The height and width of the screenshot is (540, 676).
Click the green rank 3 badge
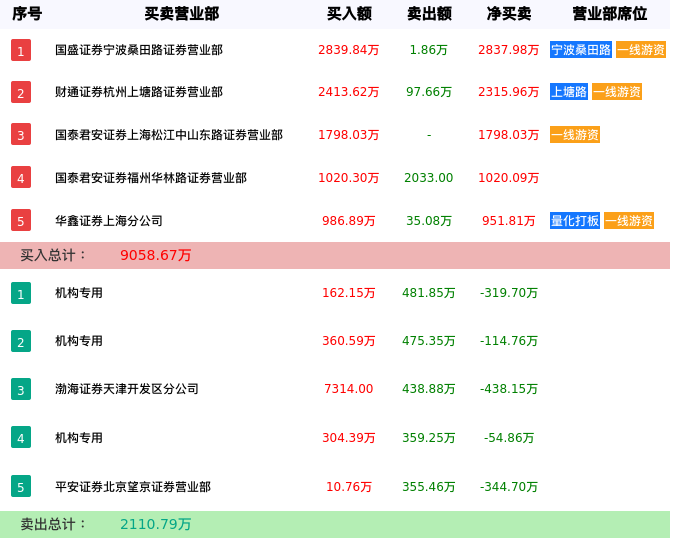[x=21, y=390]
